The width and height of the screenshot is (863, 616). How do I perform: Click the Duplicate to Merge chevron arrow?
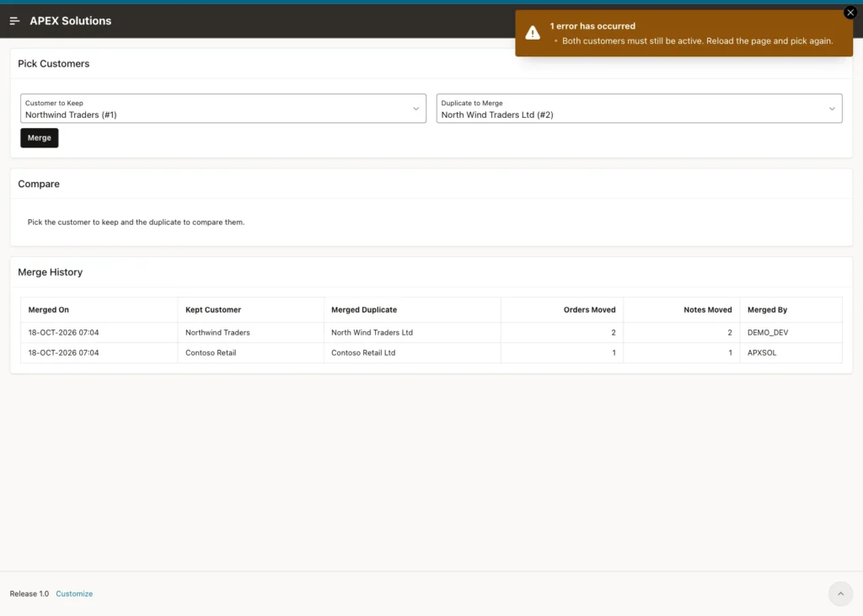[832, 109]
